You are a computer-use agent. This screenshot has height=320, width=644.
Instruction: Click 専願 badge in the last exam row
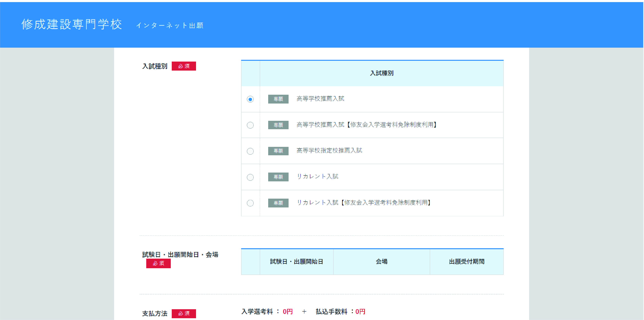278,203
